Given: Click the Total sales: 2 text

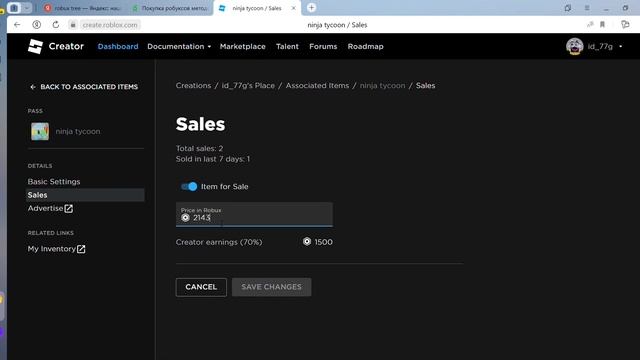Looking at the screenshot, I should [199, 149].
